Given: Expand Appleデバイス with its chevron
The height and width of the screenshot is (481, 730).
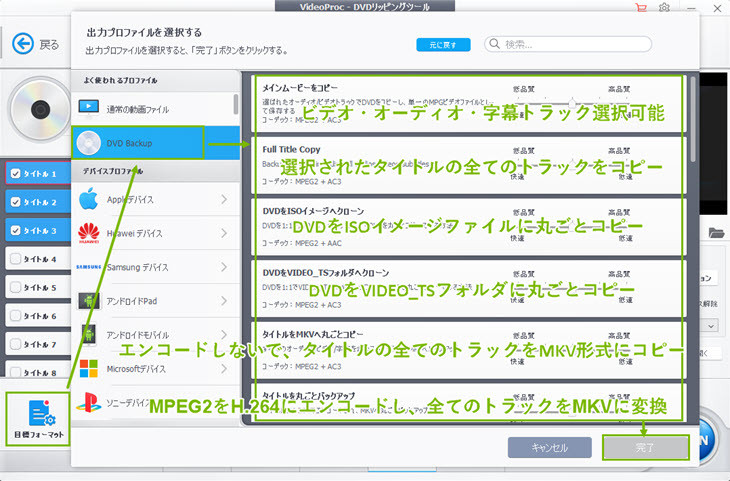Looking at the screenshot, I should [x=224, y=199].
